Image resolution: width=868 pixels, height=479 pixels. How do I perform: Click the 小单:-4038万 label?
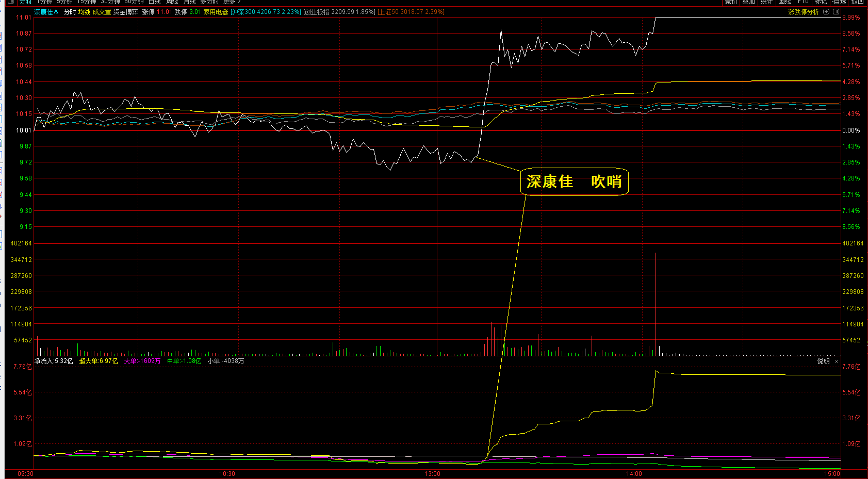(x=226, y=361)
